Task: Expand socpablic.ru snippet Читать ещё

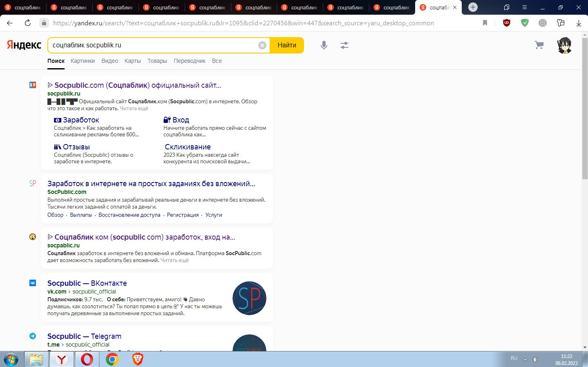Action: 174,260
